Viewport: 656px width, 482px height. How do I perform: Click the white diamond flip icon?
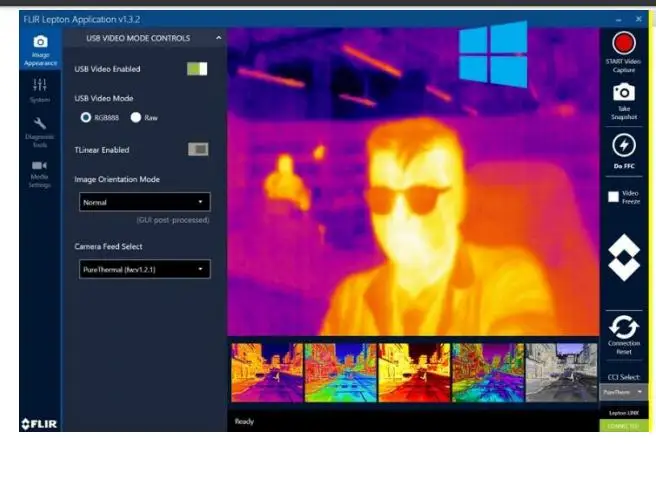pyautogui.click(x=624, y=257)
